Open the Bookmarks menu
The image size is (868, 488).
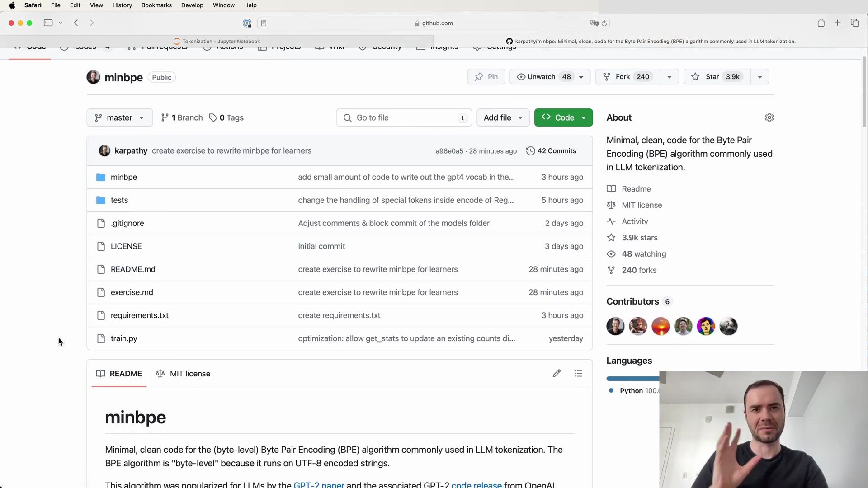click(156, 5)
